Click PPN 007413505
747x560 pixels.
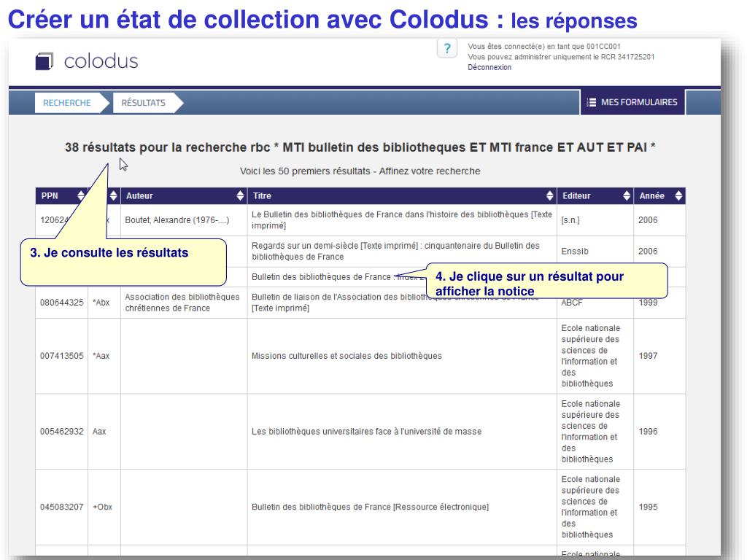tap(61, 356)
